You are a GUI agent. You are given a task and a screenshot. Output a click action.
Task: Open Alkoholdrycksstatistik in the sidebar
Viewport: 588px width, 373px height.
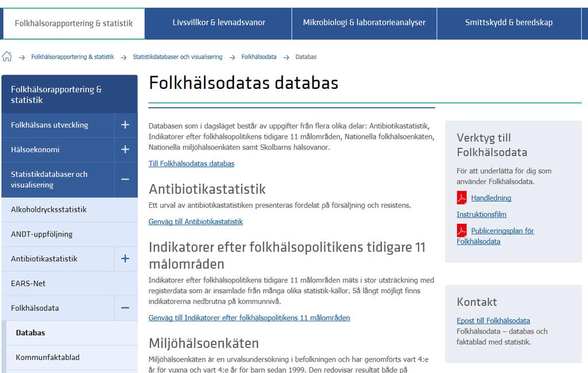pyautogui.click(x=69, y=209)
